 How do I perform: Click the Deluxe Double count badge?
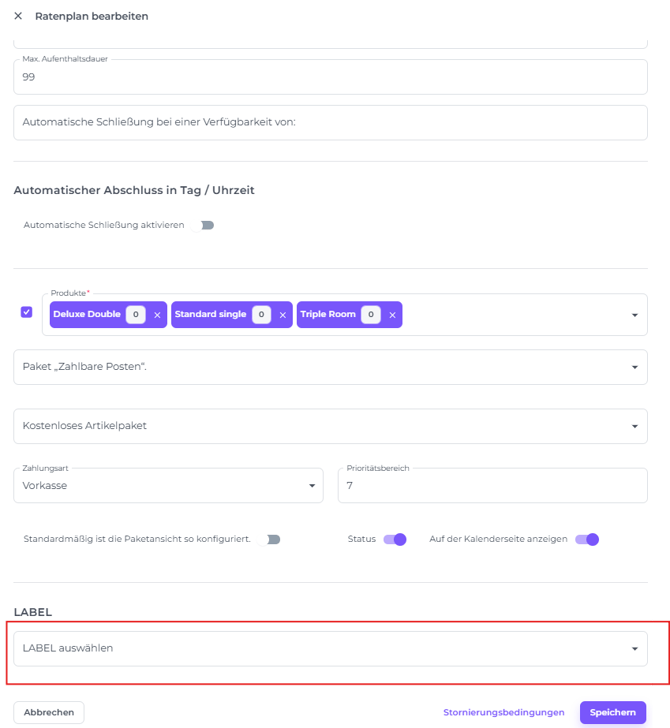point(135,315)
